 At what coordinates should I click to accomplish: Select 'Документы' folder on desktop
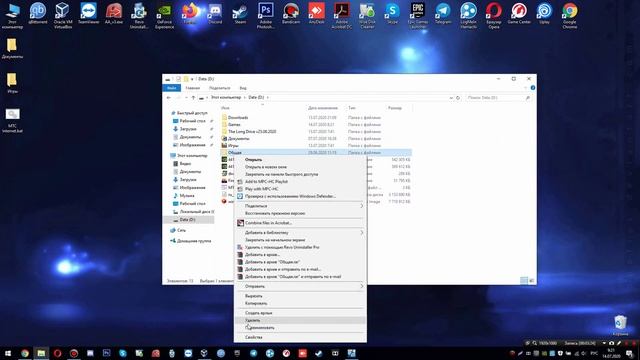click(12, 48)
